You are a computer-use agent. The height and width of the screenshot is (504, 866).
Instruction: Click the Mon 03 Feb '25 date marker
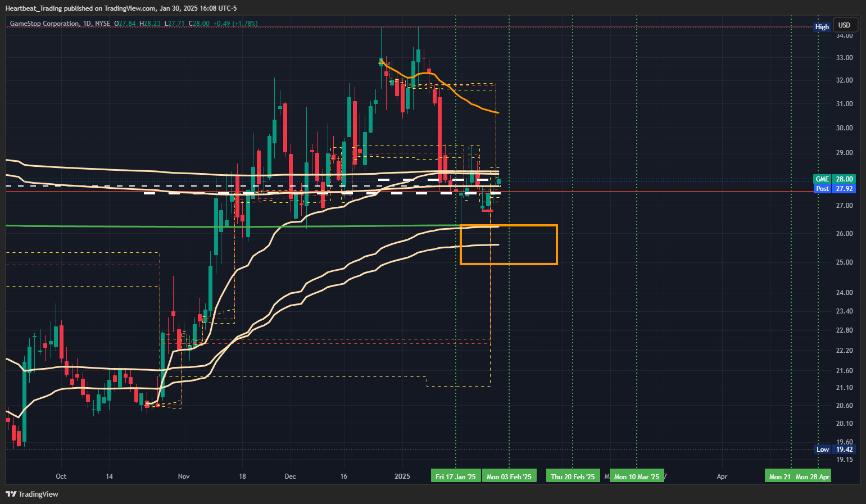509,476
